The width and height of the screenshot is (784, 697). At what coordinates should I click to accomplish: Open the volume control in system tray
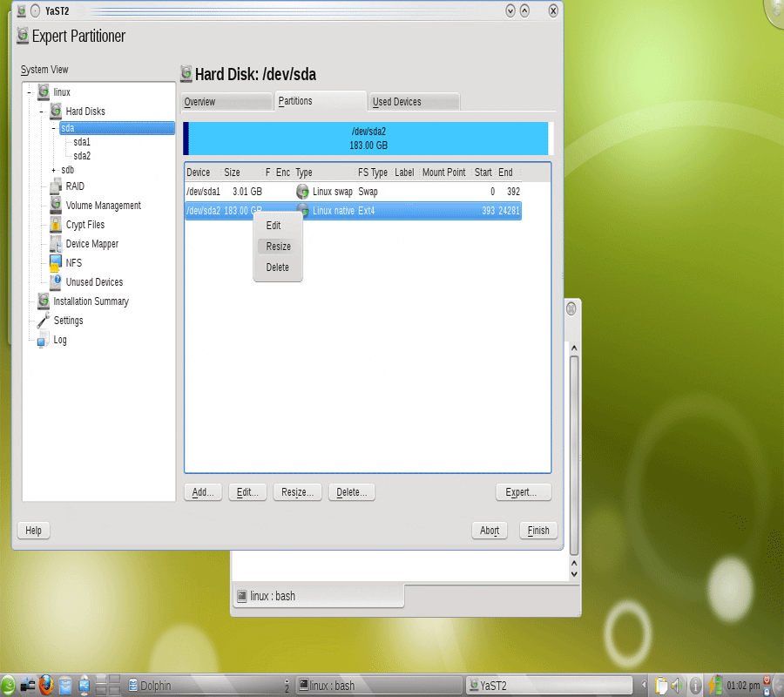677,686
